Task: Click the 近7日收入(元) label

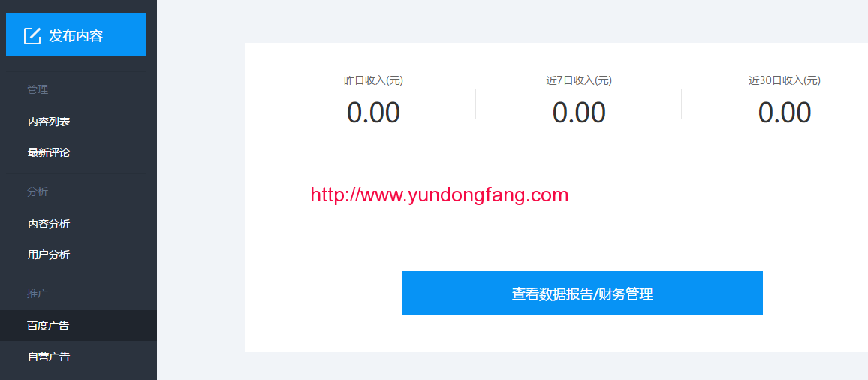Action: tap(579, 80)
